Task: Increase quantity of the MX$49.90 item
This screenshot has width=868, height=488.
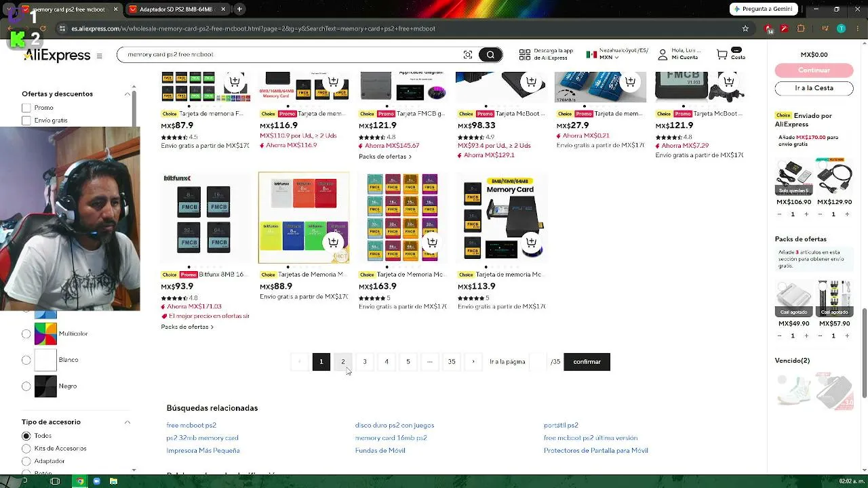Action: [x=806, y=335]
